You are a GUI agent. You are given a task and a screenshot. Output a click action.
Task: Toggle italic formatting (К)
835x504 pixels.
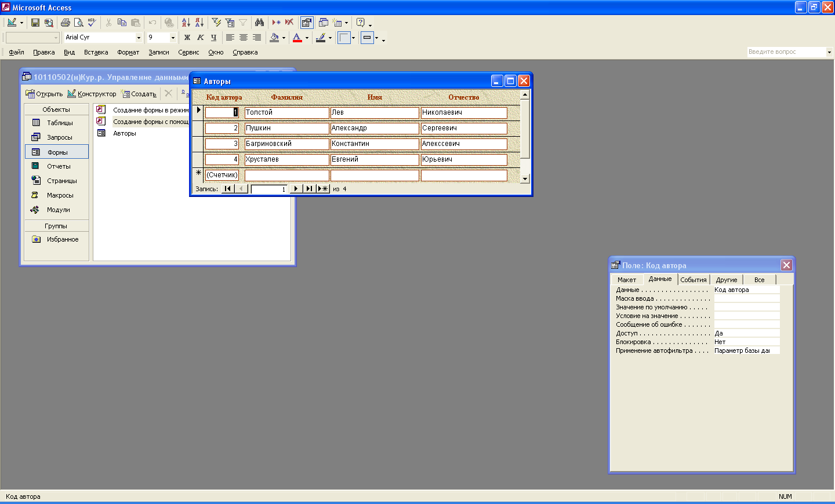click(200, 38)
